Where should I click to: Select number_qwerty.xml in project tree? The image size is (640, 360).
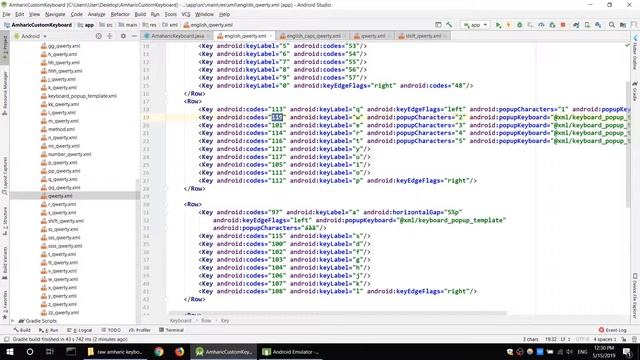pyautogui.click(x=69, y=154)
